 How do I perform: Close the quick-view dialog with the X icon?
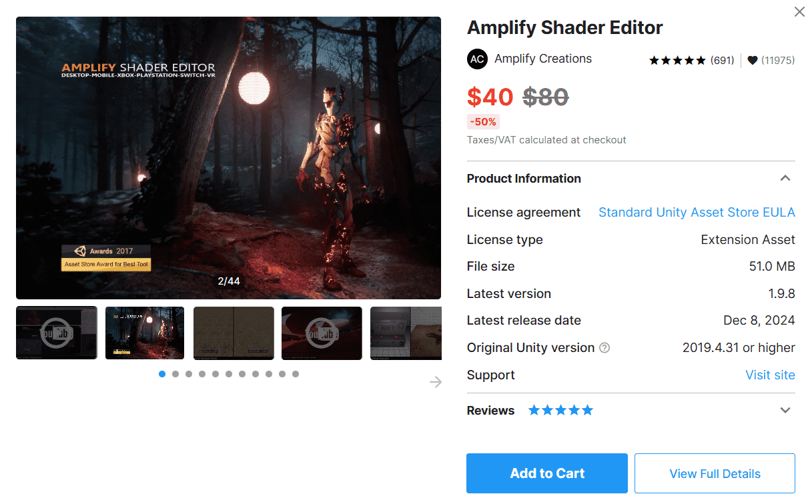(x=799, y=11)
